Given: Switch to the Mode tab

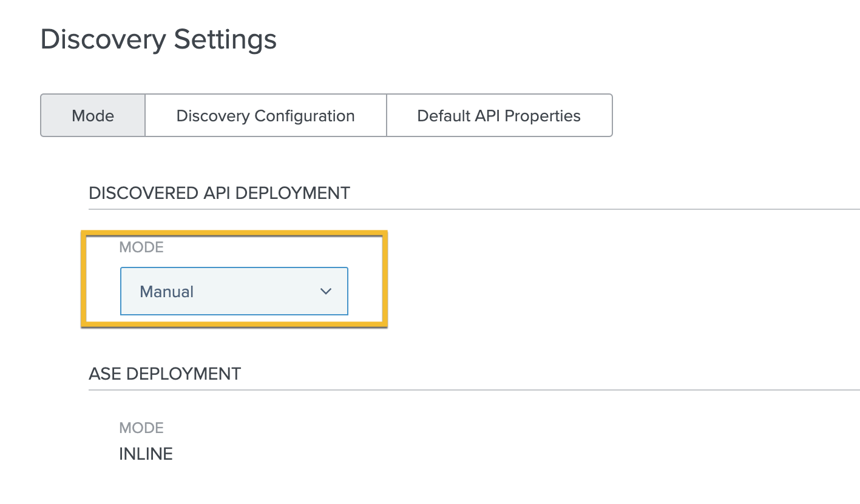Looking at the screenshot, I should click(x=93, y=115).
